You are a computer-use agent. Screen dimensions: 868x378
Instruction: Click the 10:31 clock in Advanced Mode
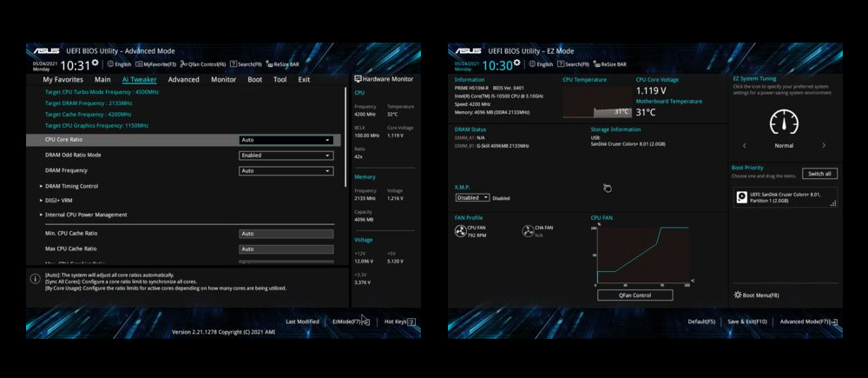click(75, 66)
